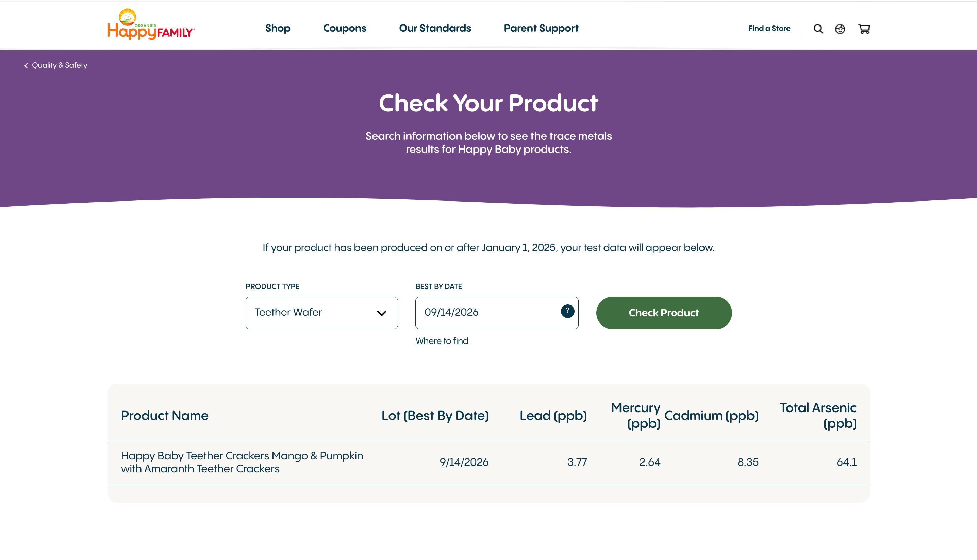Click the best-by date help question mark
The width and height of the screenshot is (977, 560).
[x=567, y=311]
